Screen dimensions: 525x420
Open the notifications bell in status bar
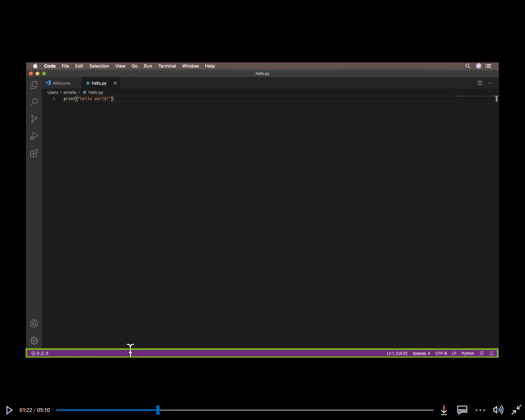pos(491,353)
